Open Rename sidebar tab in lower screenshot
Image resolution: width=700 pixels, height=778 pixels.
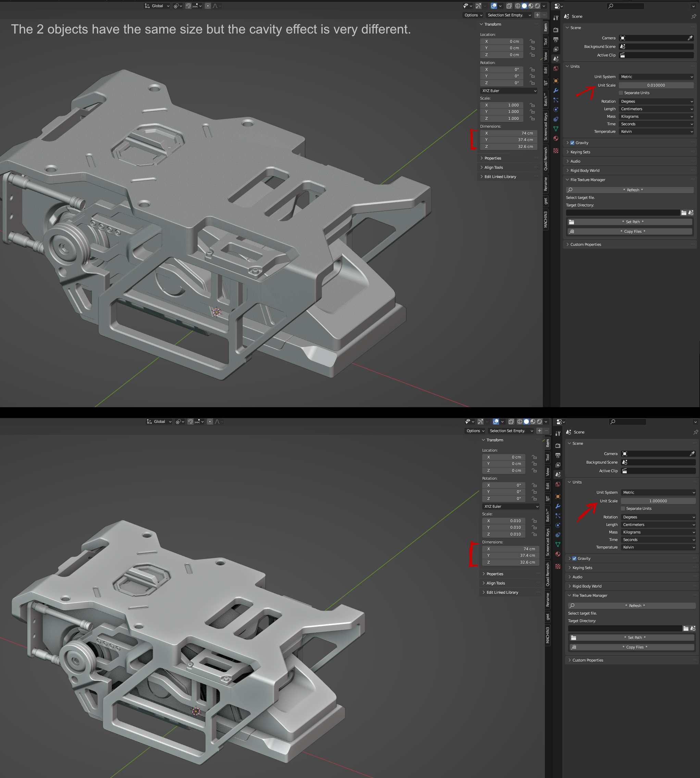(548, 600)
